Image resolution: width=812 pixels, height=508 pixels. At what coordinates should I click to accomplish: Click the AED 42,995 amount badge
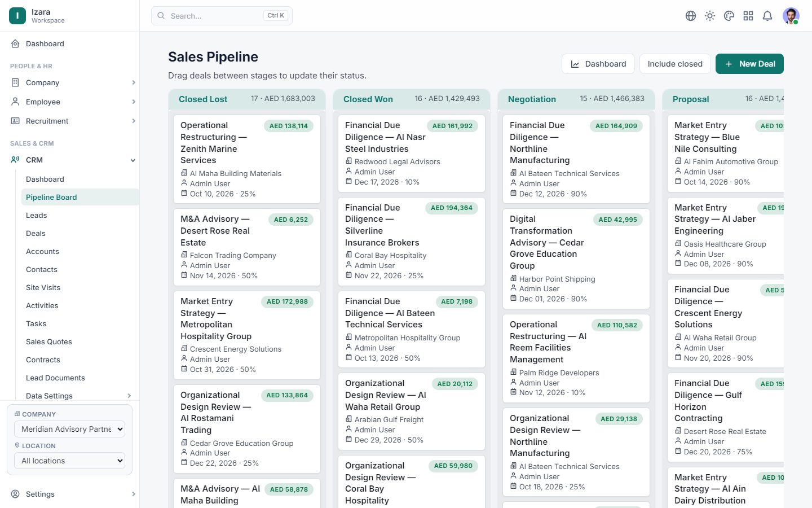pyautogui.click(x=617, y=220)
